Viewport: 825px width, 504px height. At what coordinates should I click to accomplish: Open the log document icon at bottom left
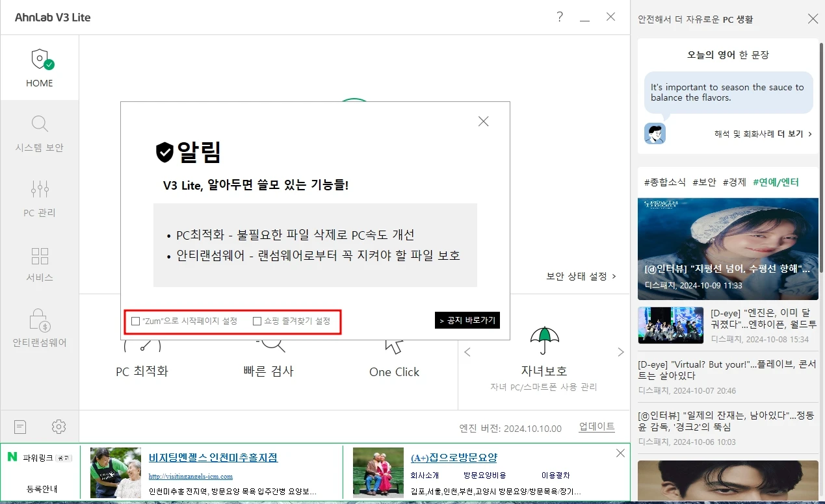pyautogui.click(x=20, y=427)
